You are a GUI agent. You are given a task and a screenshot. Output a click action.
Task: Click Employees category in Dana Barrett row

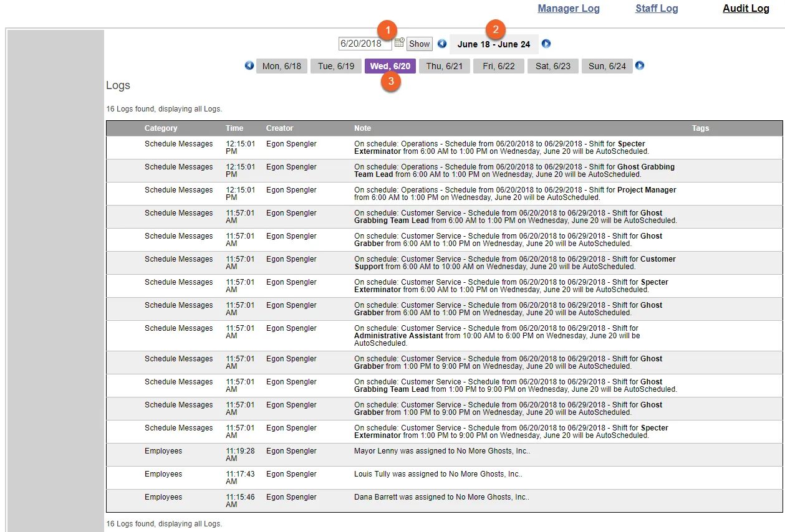coord(163,497)
